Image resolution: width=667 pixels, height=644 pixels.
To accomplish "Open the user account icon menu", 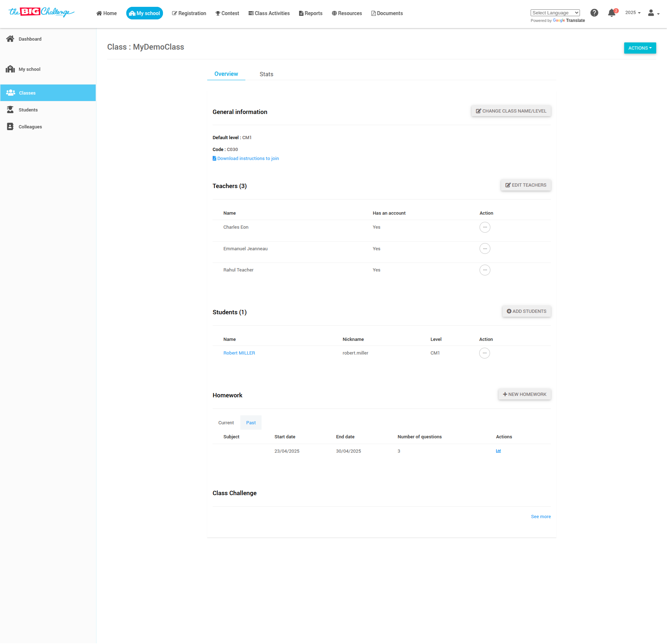I will point(653,13).
